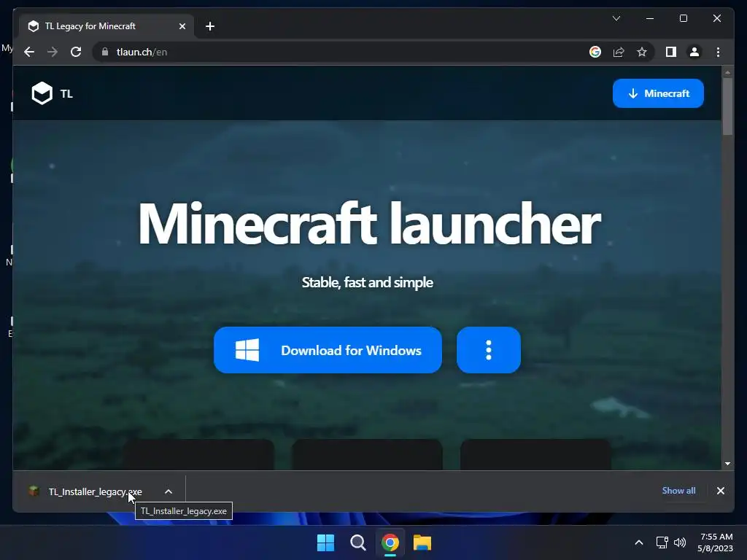Click the browser forward arrow

53,52
